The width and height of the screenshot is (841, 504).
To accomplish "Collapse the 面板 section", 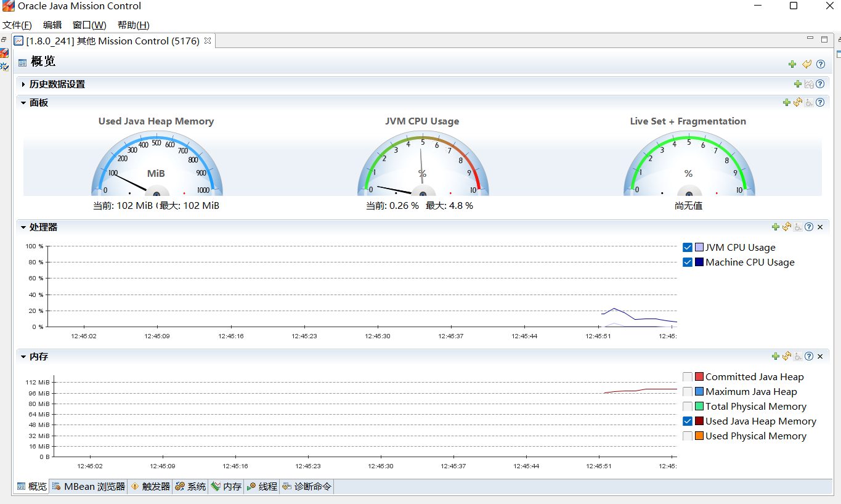I will click(x=23, y=103).
